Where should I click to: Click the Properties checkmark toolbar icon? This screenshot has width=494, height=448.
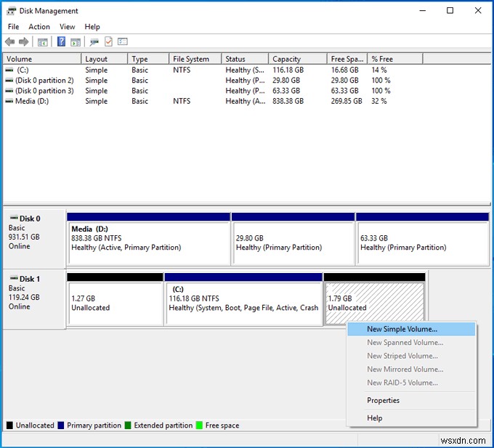[109, 42]
